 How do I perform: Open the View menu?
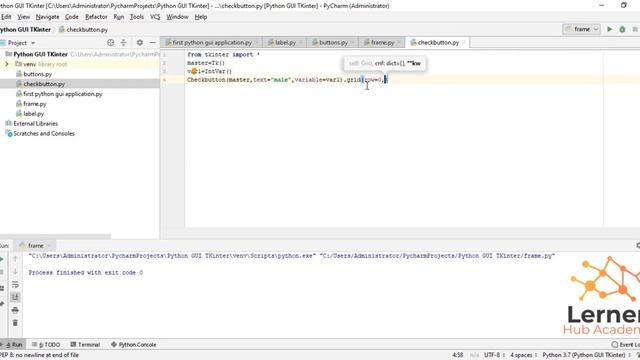click(24, 17)
